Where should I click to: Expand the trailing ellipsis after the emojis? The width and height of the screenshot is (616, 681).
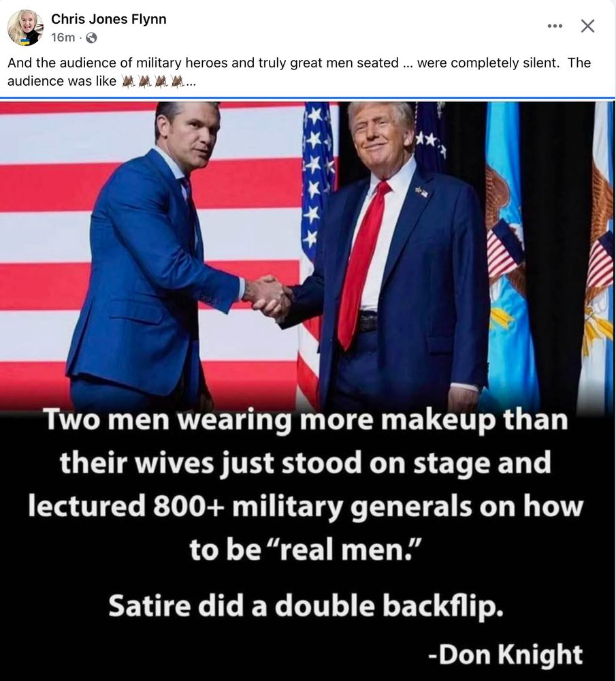[191, 82]
